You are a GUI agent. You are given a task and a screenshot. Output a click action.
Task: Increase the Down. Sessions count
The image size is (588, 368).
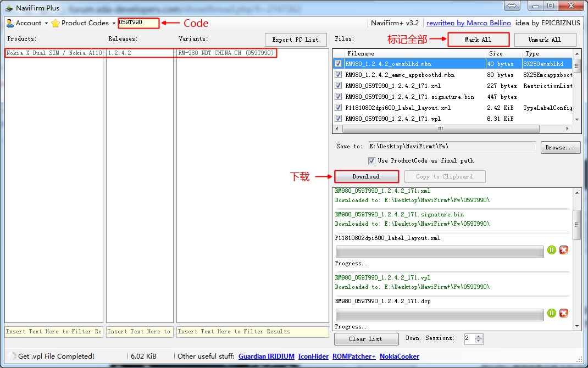478,336
